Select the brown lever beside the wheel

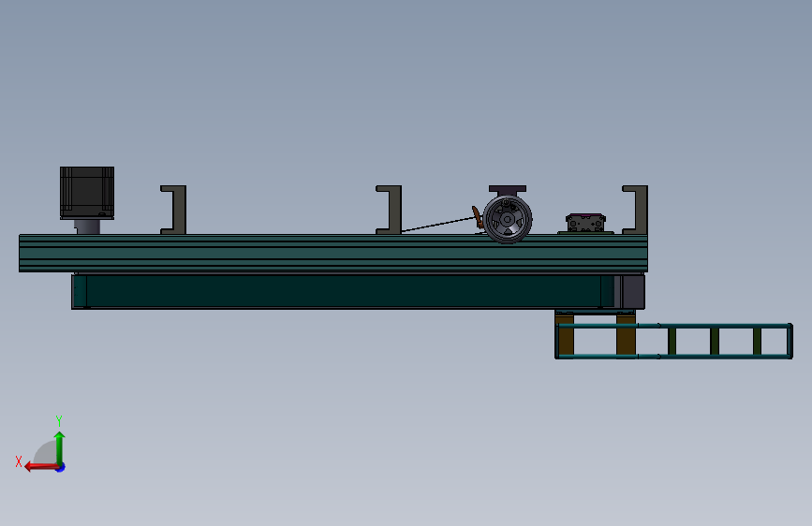[478, 217]
